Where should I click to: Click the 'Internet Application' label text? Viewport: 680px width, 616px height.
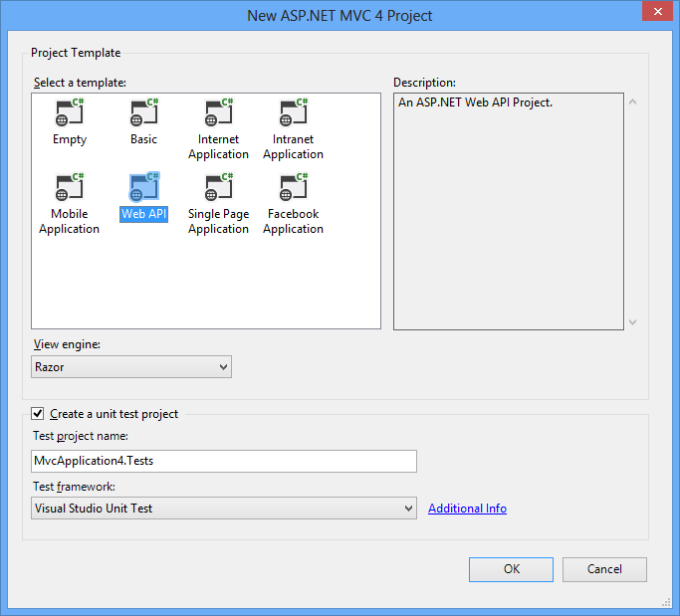point(219,146)
